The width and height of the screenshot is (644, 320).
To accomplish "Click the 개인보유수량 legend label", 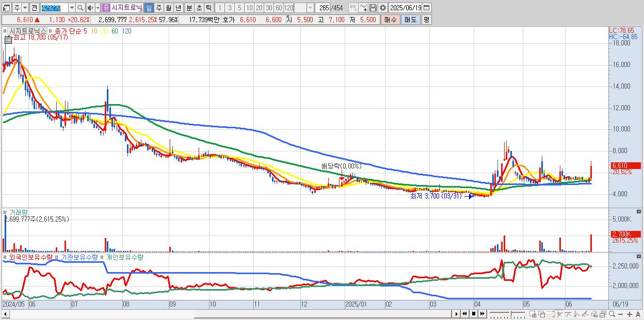I will [124, 257].
